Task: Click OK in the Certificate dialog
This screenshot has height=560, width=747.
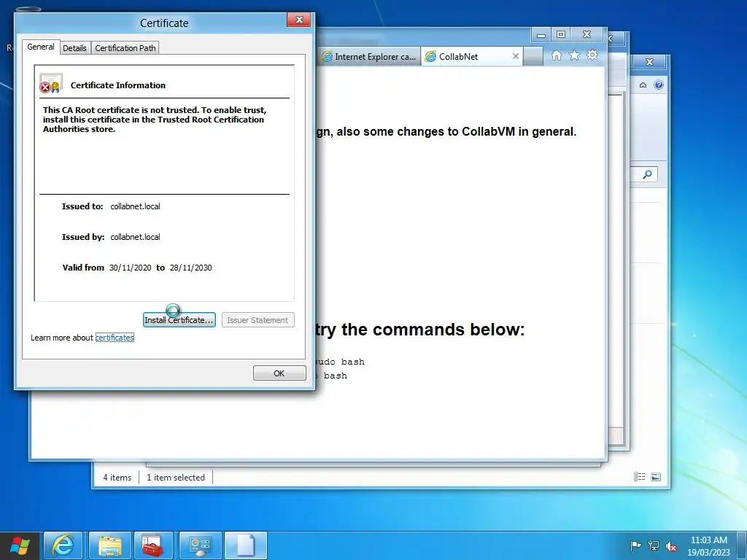Action: coord(279,373)
